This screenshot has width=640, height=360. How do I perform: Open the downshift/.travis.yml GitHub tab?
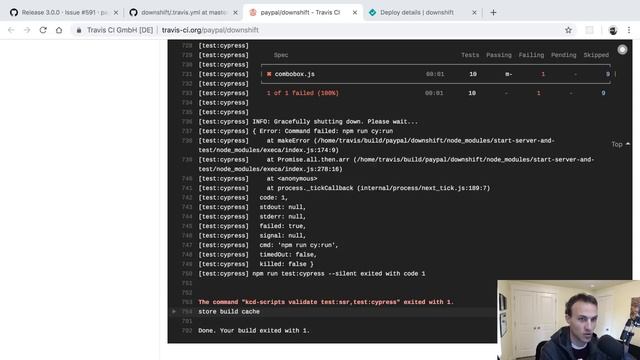point(183,13)
